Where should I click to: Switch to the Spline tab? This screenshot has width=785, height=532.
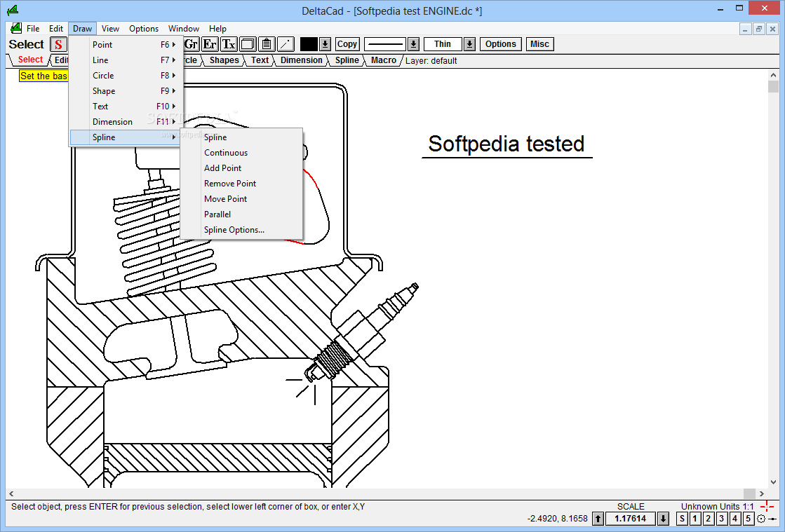[347, 60]
